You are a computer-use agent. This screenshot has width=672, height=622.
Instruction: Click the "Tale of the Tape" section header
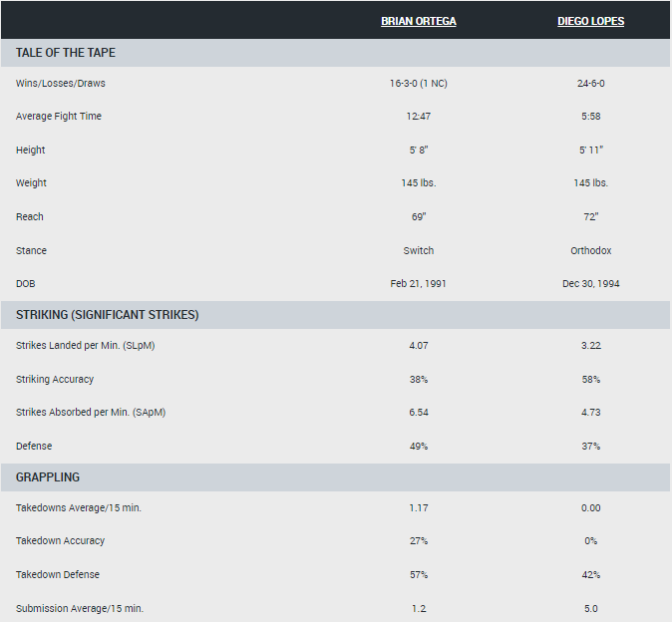click(x=66, y=53)
